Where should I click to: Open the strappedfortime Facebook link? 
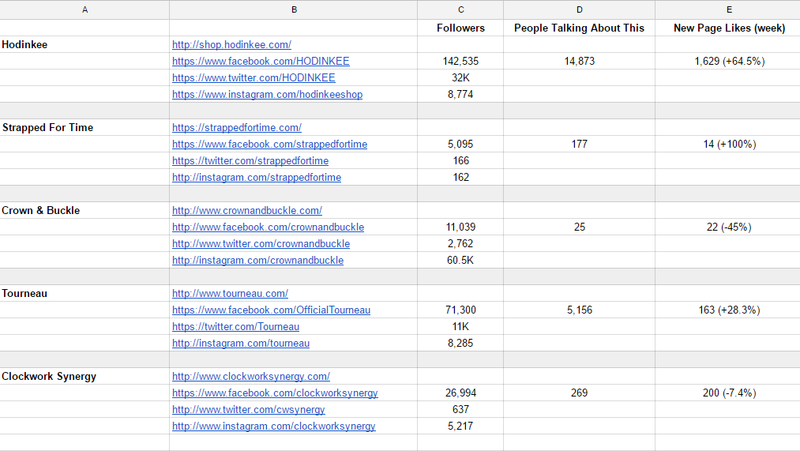point(269,144)
